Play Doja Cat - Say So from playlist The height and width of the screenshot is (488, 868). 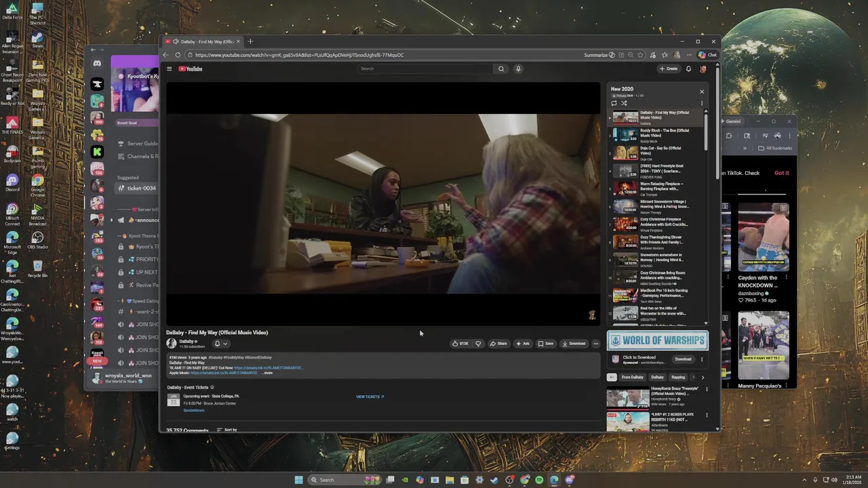656,152
